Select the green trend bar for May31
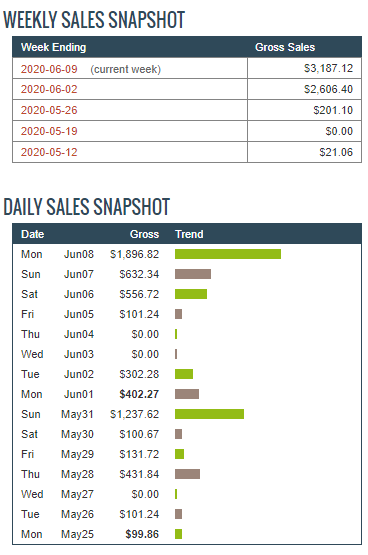Image resolution: width=368 pixels, height=555 pixels. point(209,414)
